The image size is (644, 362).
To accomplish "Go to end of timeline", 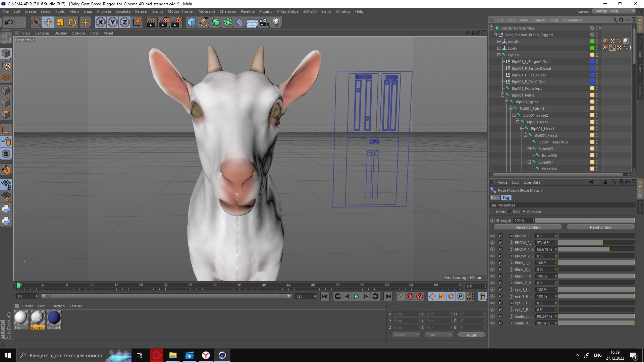I will pos(388,296).
